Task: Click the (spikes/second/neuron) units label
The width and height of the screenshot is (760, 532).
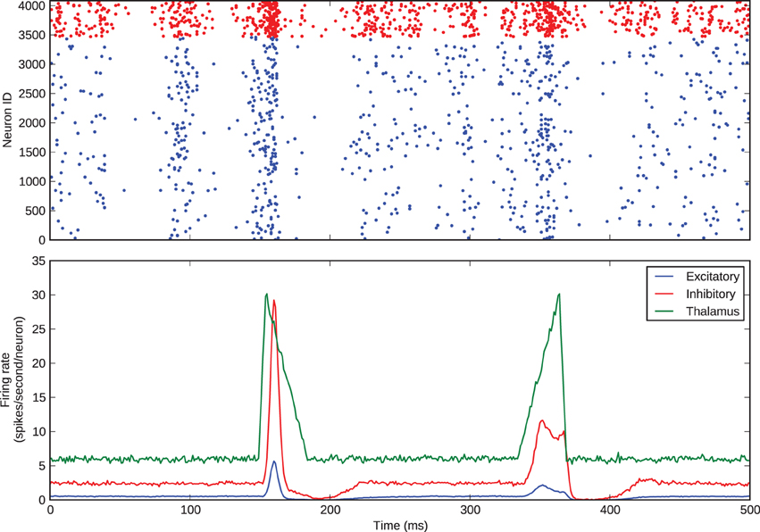Action: [x=21, y=380]
